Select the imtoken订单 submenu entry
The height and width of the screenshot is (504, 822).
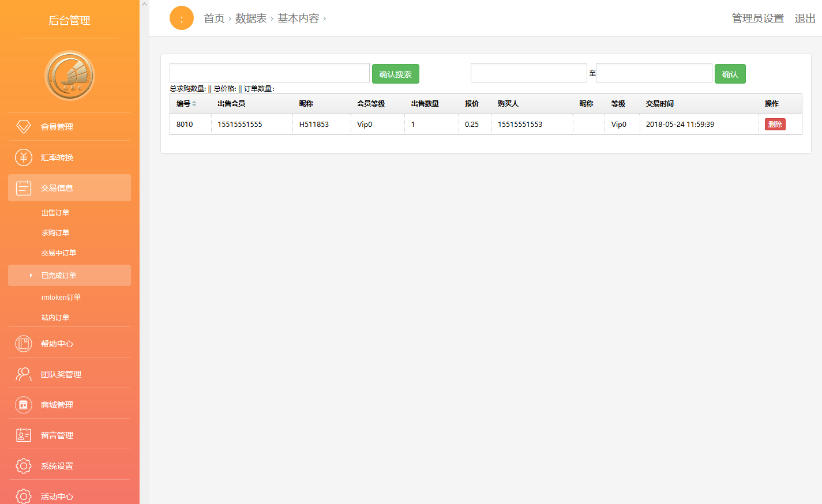[x=61, y=298]
